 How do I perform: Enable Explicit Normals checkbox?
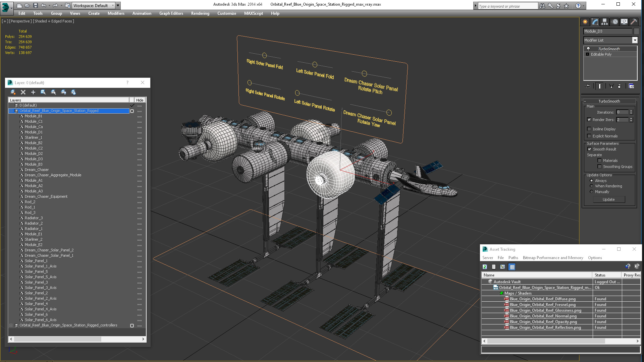point(589,136)
